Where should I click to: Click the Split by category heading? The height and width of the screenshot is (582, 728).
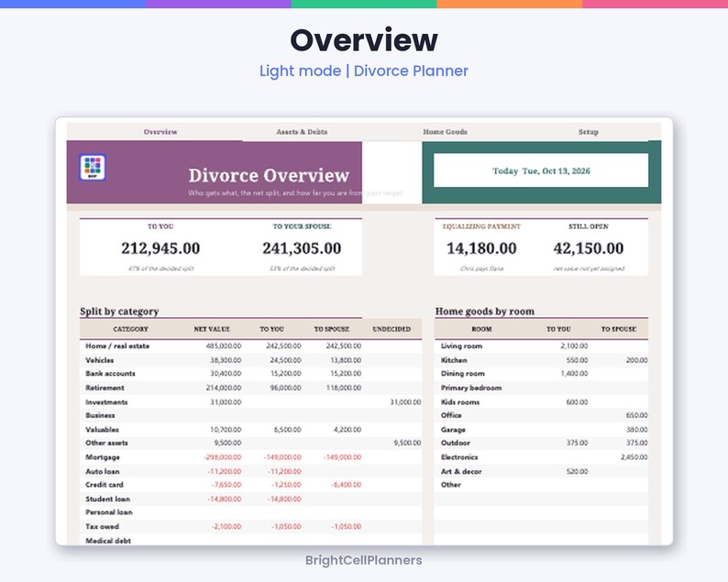(x=119, y=311)
